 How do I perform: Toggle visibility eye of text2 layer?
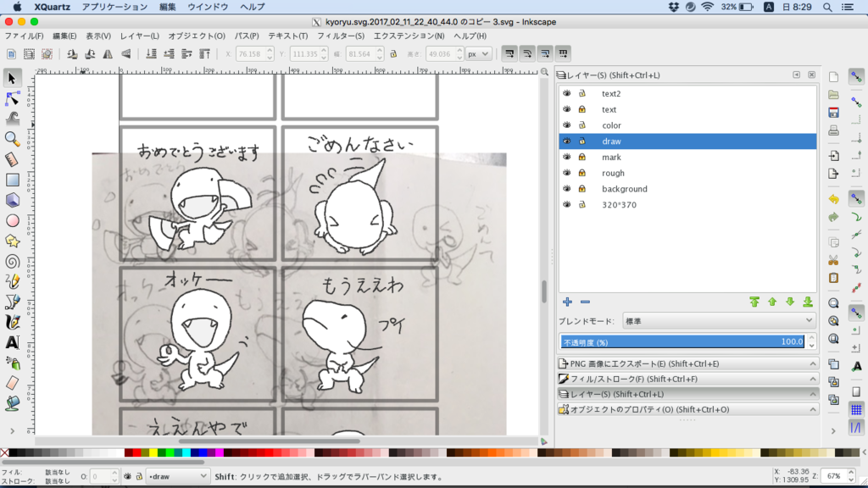pos(567,93)
